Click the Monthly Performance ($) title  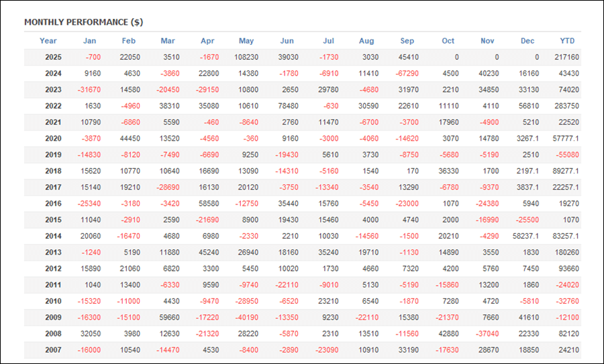click(x=83, y=22)
